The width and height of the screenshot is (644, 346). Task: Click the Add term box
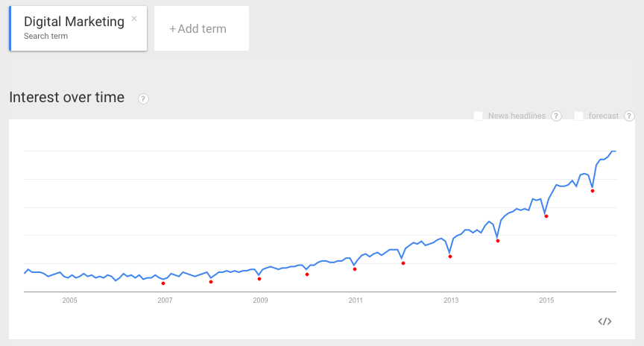point(201,29)
